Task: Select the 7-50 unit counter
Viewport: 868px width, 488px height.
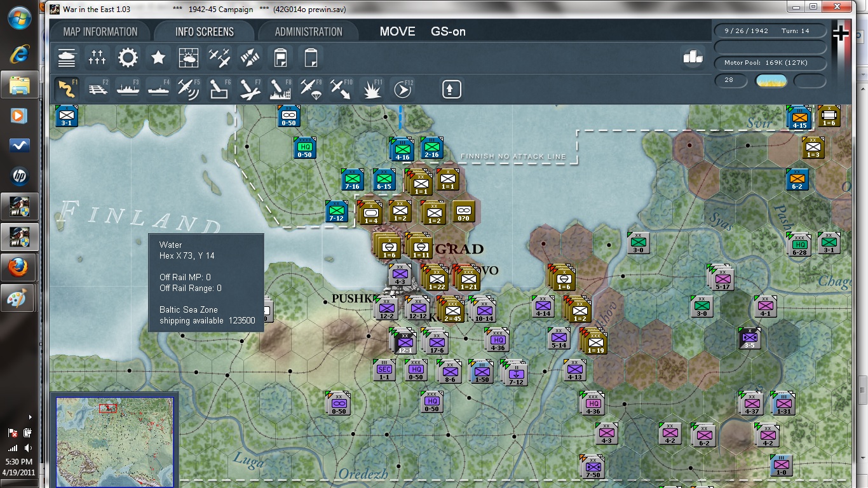Action: tap(593, 468)
